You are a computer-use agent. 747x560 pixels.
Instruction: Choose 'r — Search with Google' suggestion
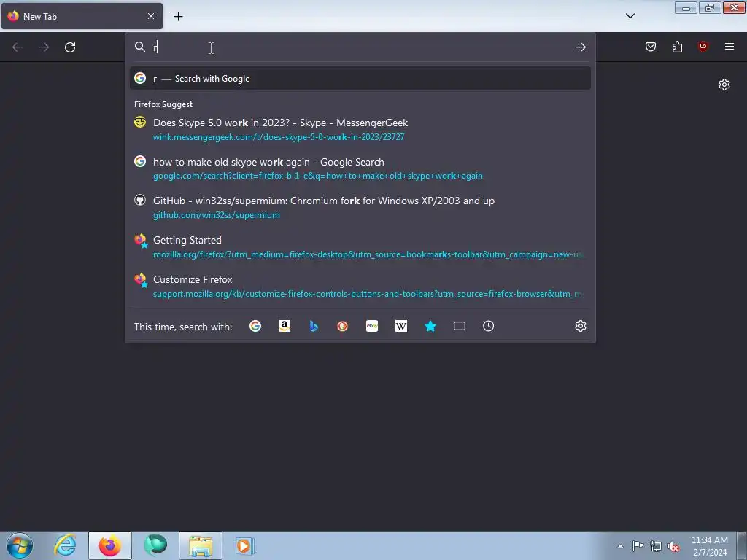pyautogui.click(x=360, y=79)
